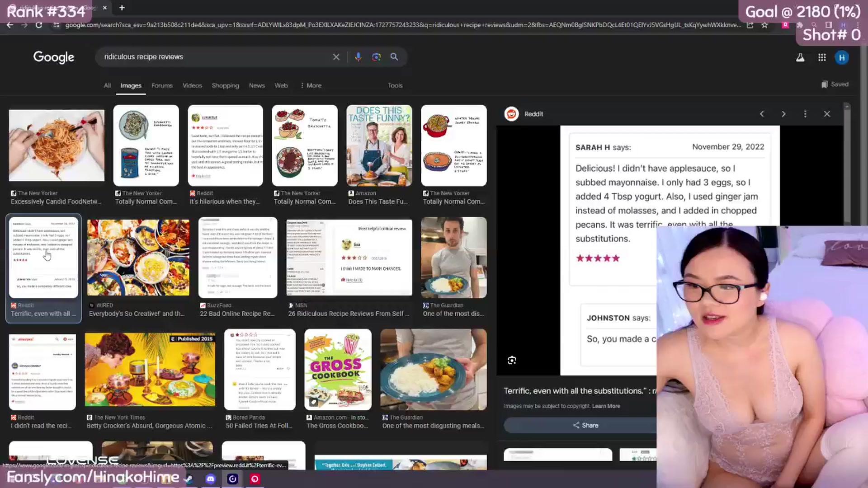The width and height of the screenshot is (868, 488).
Task: Close the image preview panel
Action: [x=827, y=114]
